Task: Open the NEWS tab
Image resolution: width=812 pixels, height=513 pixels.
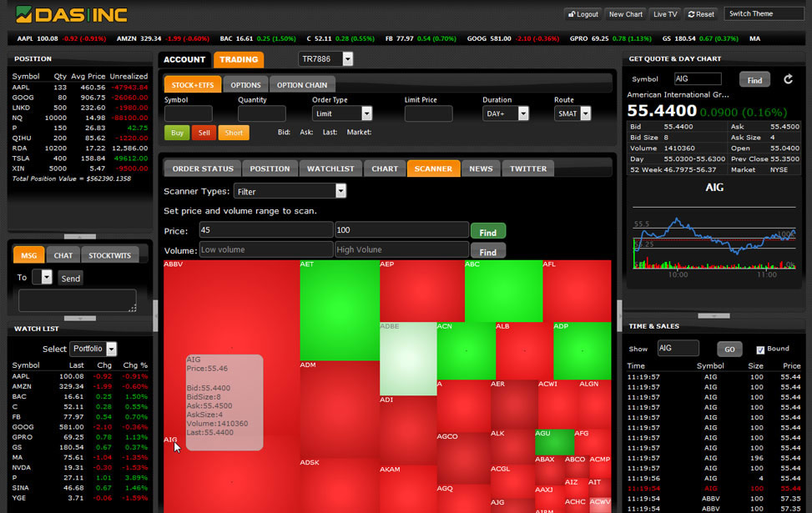Action: [x=481, y=168]
